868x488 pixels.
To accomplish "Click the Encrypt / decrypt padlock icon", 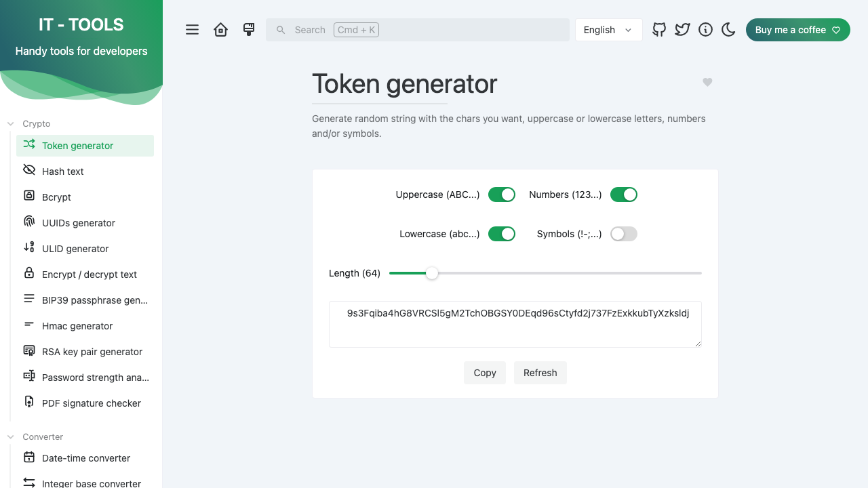I will click(x=29, y=273).
